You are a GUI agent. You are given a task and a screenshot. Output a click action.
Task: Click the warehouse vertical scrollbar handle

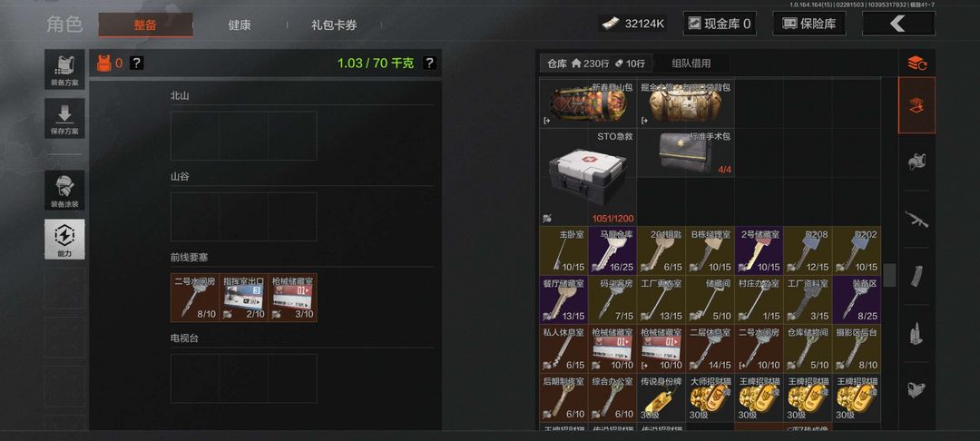pos(889,275)
